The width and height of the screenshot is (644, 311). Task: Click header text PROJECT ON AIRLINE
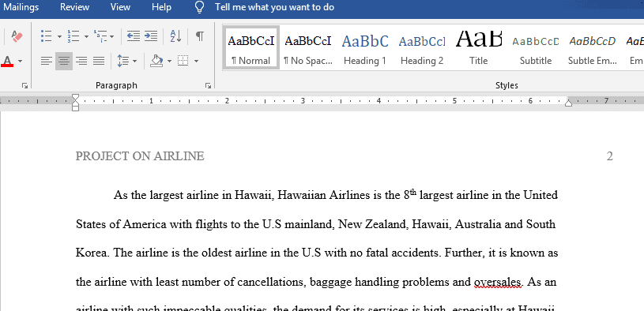click(140, 156)
